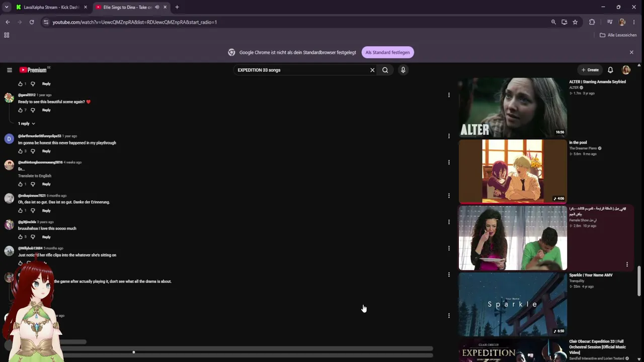Open options for 'bruuuhahsa' comment
This screenshot has width=644, height=362.
[449, 222]
